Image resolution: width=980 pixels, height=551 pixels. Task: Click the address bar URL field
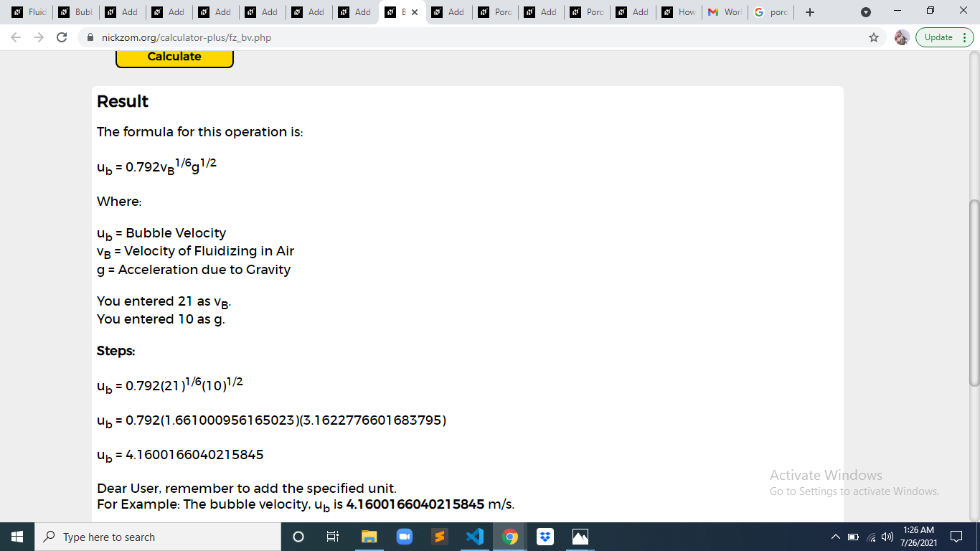(x=473, y=37)
